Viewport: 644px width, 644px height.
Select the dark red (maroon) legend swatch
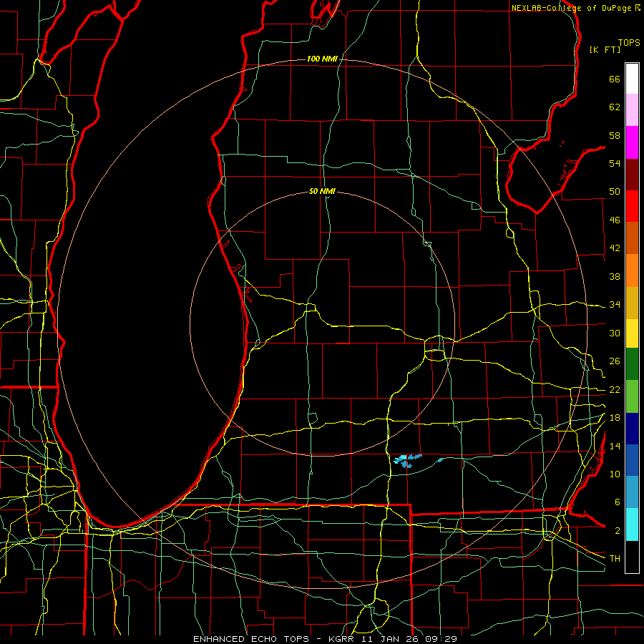[632, 174]
